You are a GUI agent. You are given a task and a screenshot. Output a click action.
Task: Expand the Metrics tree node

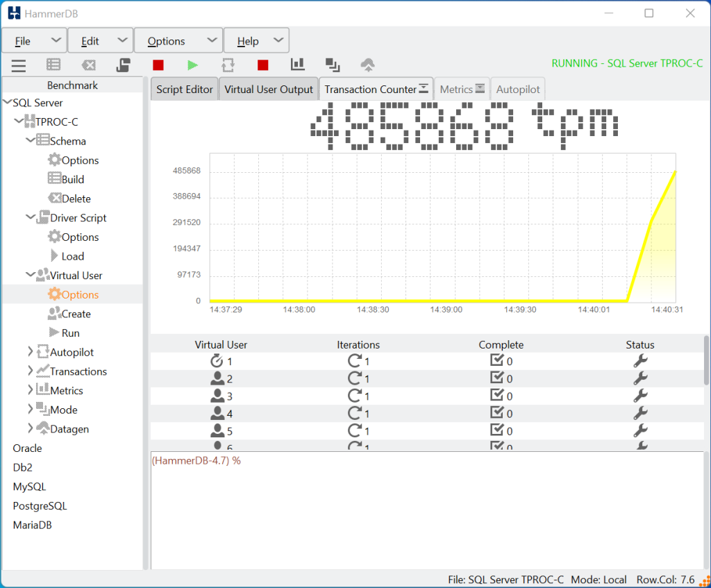click(x=31, y=390)
